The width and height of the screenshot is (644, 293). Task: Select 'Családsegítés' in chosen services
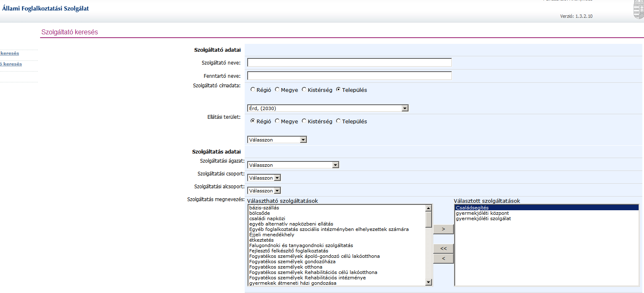pos(546,208)
